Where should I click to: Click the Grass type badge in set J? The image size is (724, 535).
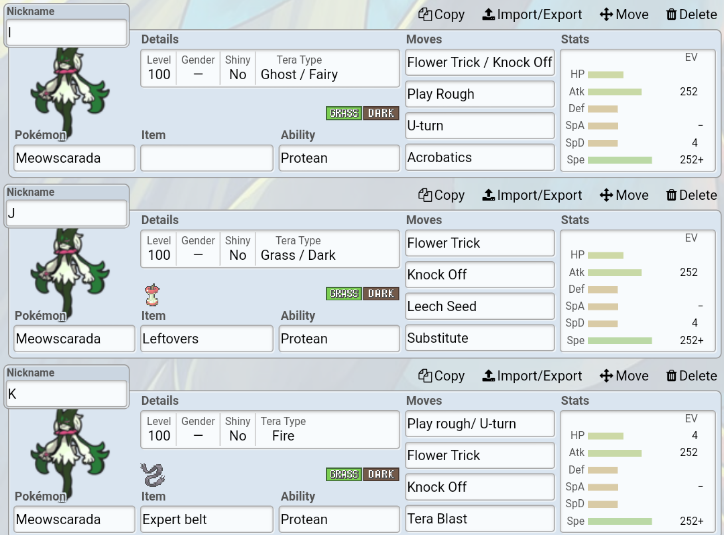344,294
